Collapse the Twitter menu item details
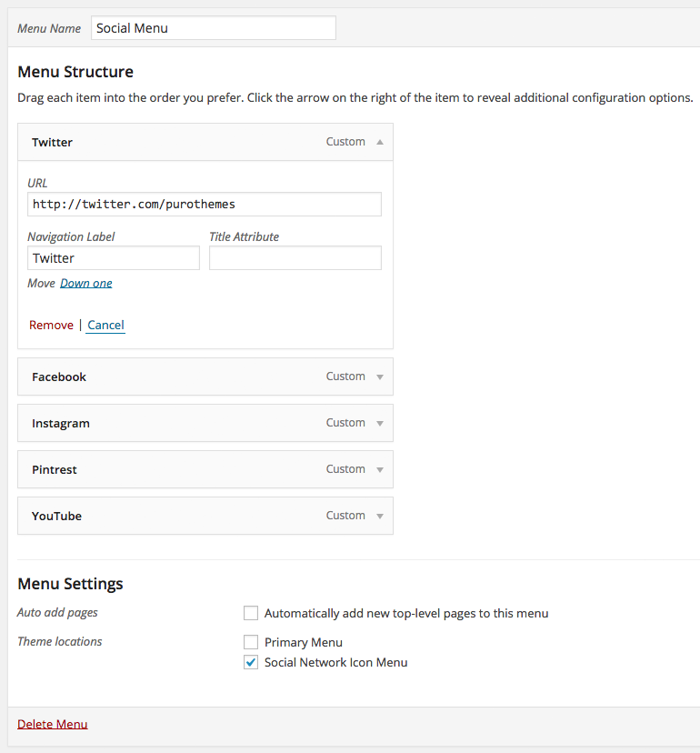The image size is (700, 753). (381, 142)
